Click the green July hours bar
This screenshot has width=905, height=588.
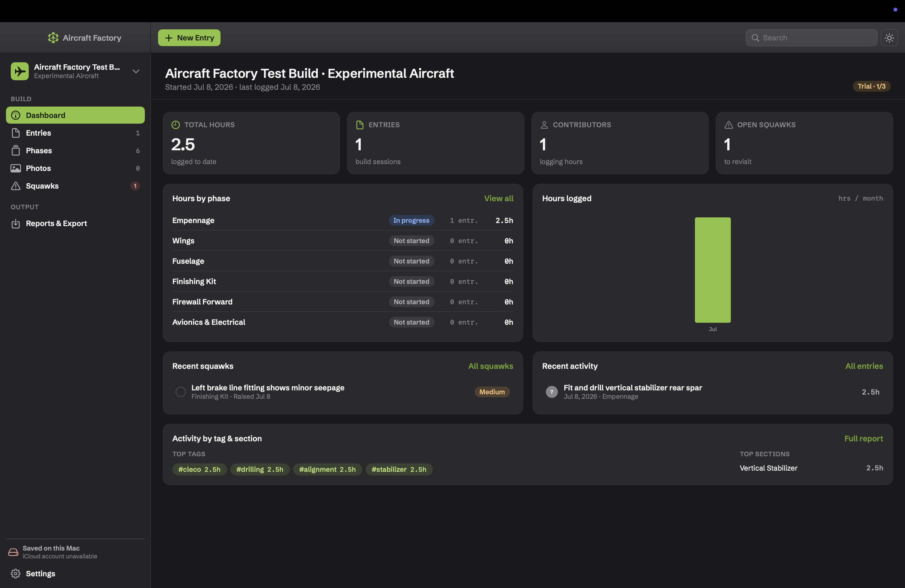[713, 270]
